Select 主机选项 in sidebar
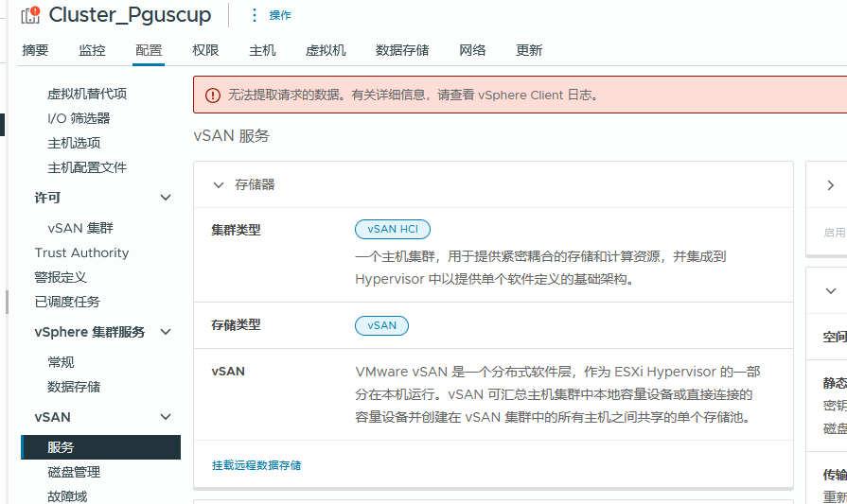This screenshot has height=504, width=847. (x=74, y=143)
